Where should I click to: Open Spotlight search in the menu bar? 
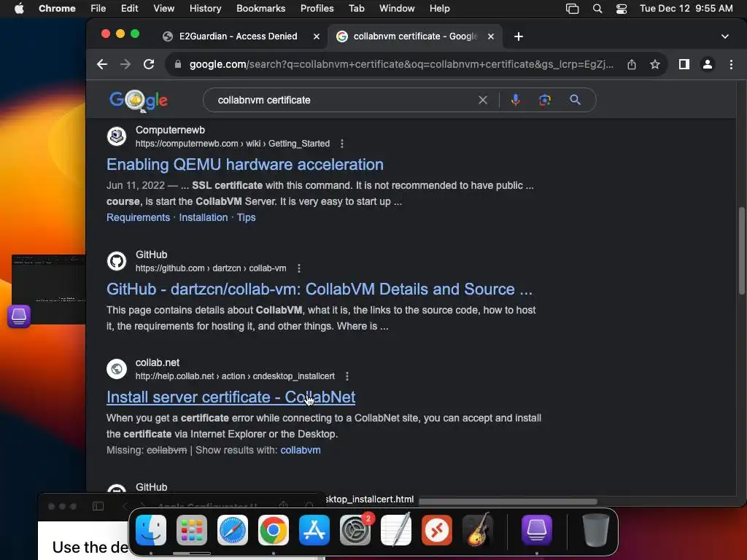coord(597,9)
